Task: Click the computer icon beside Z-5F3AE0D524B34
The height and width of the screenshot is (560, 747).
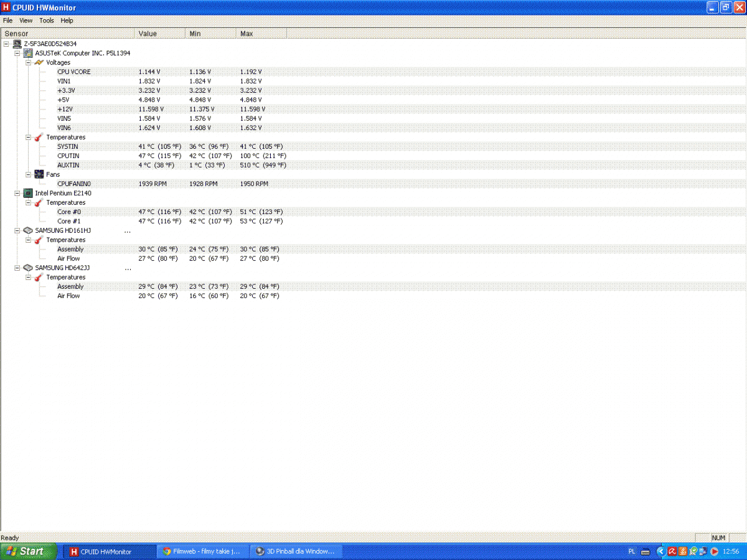Action: pyautogui.click(x=17, y=44)
